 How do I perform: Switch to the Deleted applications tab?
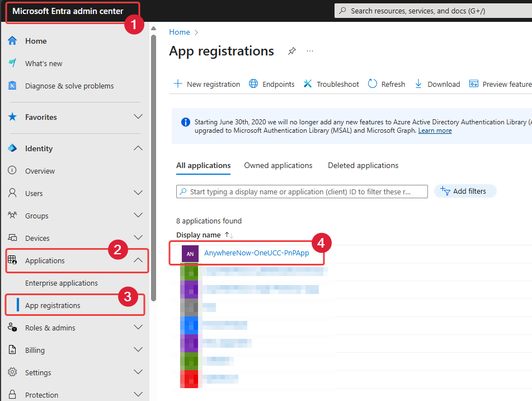(x=363, y=165)
